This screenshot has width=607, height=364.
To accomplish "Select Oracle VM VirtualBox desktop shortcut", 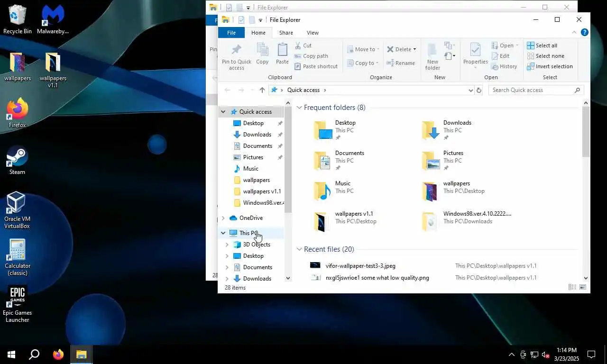I will click(x=17, y=210).
